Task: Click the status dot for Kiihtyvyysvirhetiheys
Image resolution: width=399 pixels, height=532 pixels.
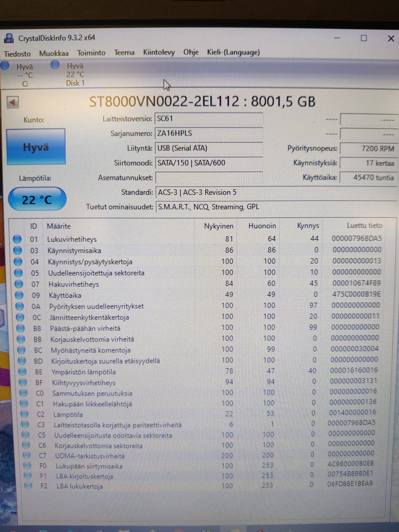Action: (22, 382)
